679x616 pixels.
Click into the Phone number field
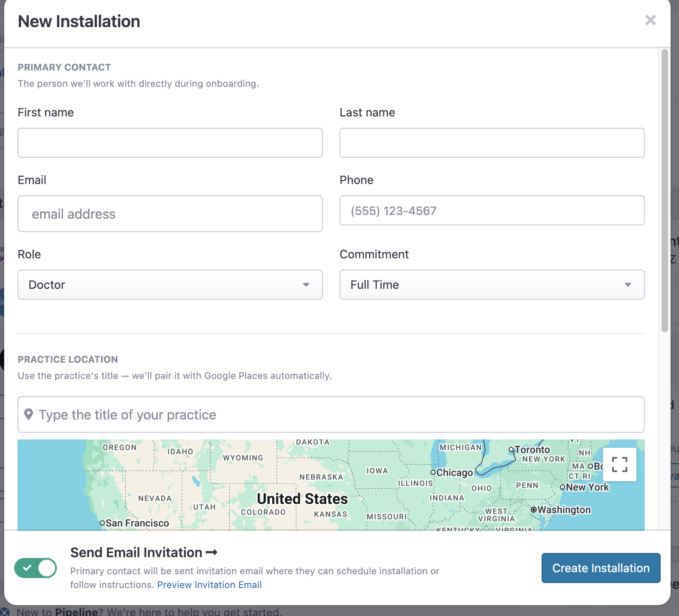pos(492,210)
